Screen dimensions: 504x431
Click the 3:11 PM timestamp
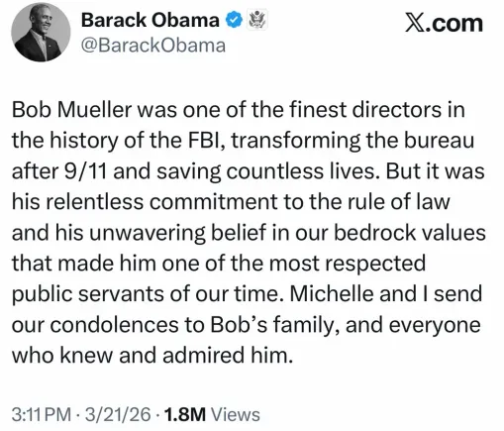(x=42, y=414)
